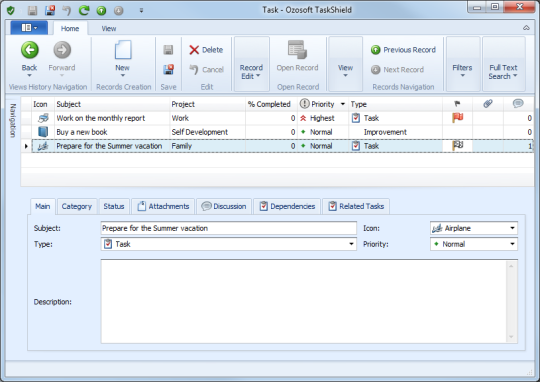This screenshot has height=382, width=540.
Task: Click the Open Record button
Action: (x=297, y=57)
